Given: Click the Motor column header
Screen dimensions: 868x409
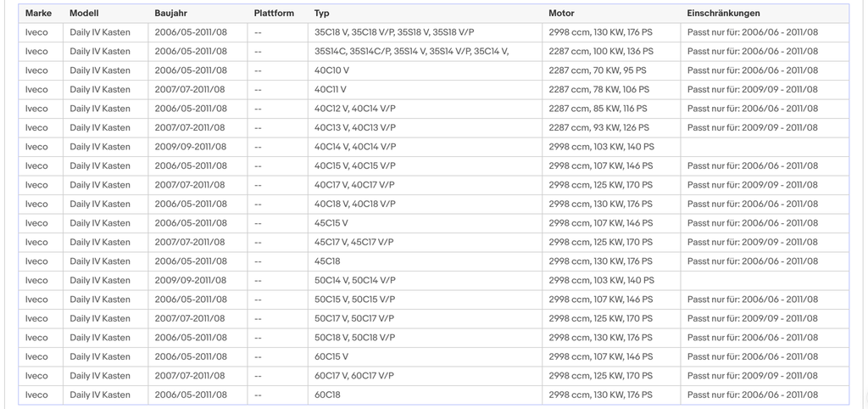Looking at the screenshot, I should 611,14.
